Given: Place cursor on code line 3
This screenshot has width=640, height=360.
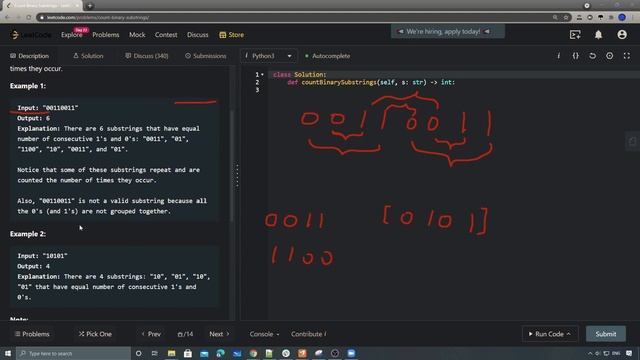Looking at the screenshot, I should click(454, 90).
